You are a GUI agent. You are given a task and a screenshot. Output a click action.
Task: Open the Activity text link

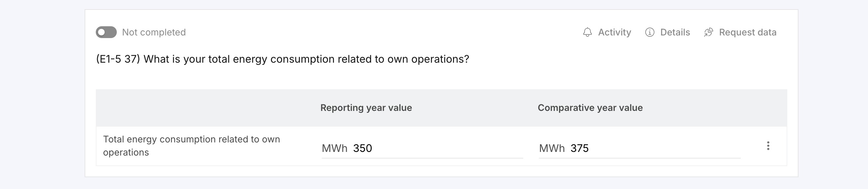click(x=614, y=32)
